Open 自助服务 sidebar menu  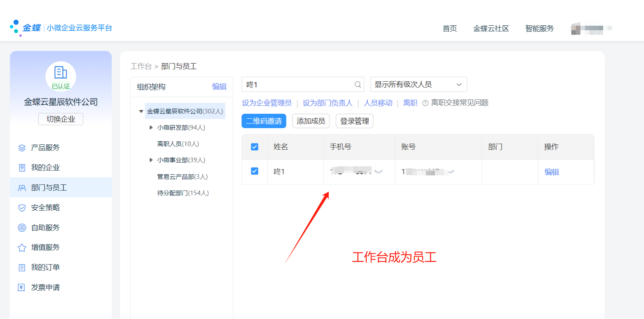[x=61, y=228]
